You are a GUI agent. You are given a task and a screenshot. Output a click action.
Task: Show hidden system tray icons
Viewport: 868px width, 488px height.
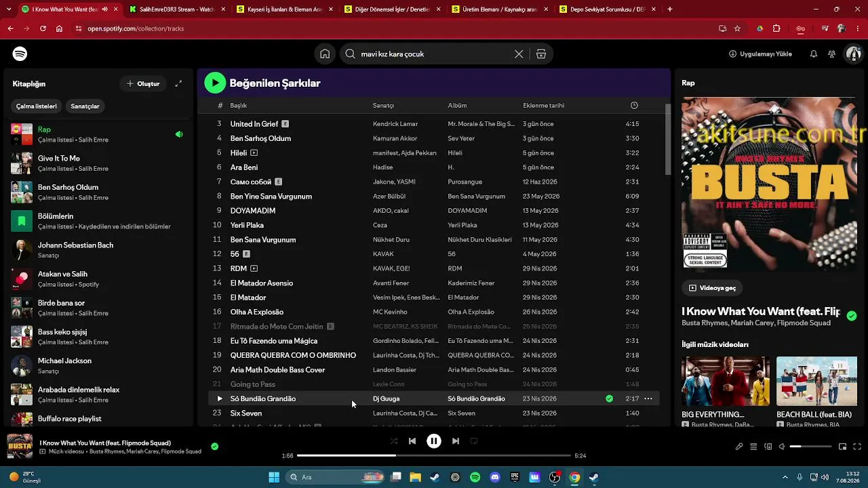coord(785,477)
